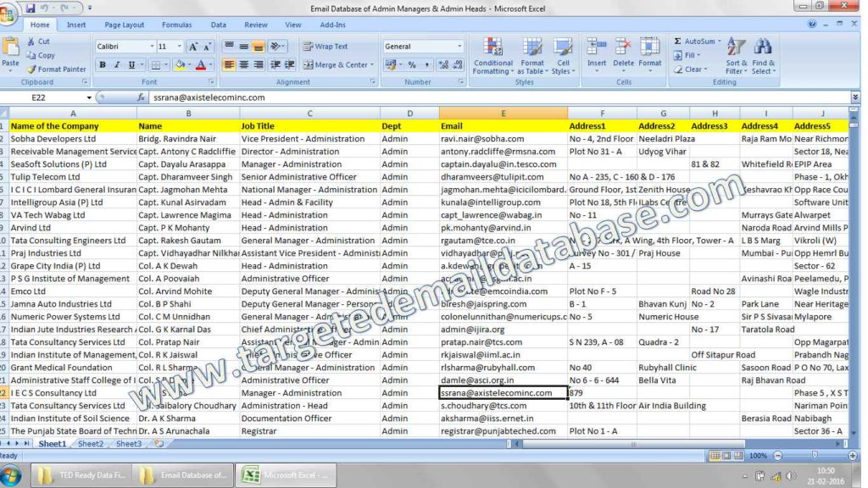This screenshot has width=868, height=488.
Task: Click Zoom In plus button
Action: 852,455
